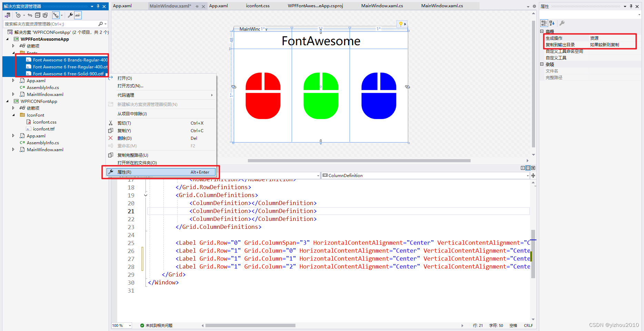Toggle the Properties panel pin
644x331 pixels.
[631, 6]
